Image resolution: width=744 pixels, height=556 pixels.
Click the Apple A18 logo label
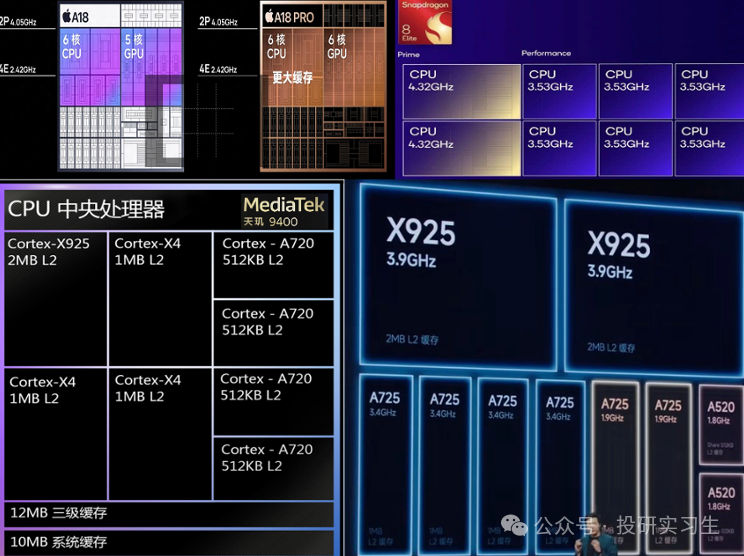click(76, 18)
